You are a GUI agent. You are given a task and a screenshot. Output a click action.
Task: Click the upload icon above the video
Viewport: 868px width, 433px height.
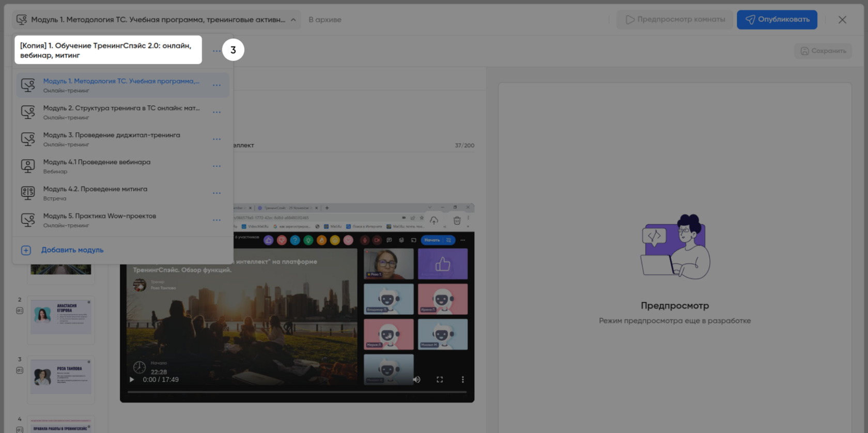click(434, 221)
